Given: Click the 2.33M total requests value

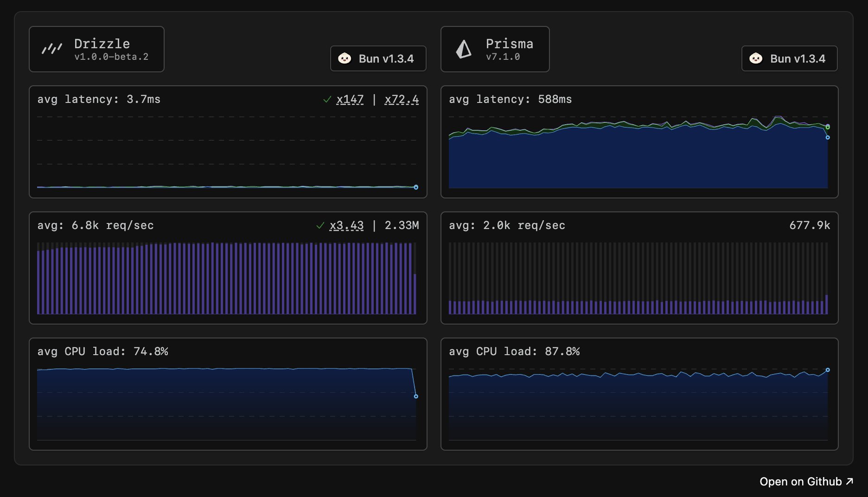Looking at the screenshot, I should [x=402, y=225].
